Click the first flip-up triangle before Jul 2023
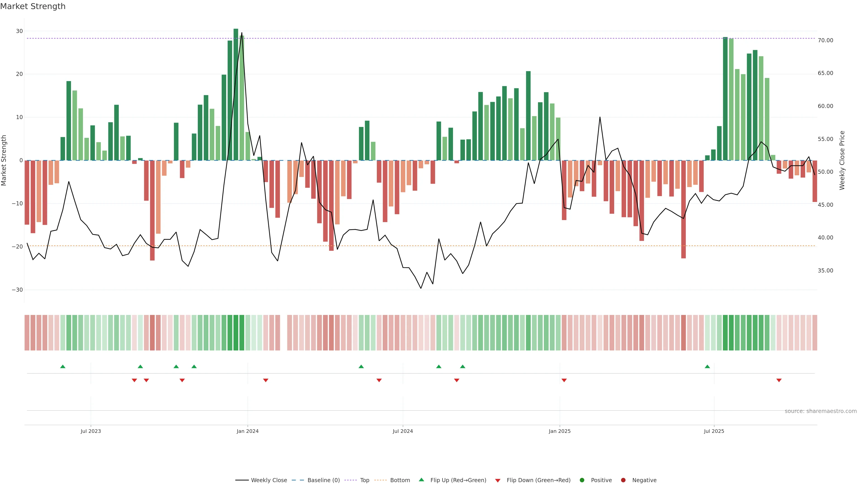Viewport: 868px width, 488px height. pos(63,366)
